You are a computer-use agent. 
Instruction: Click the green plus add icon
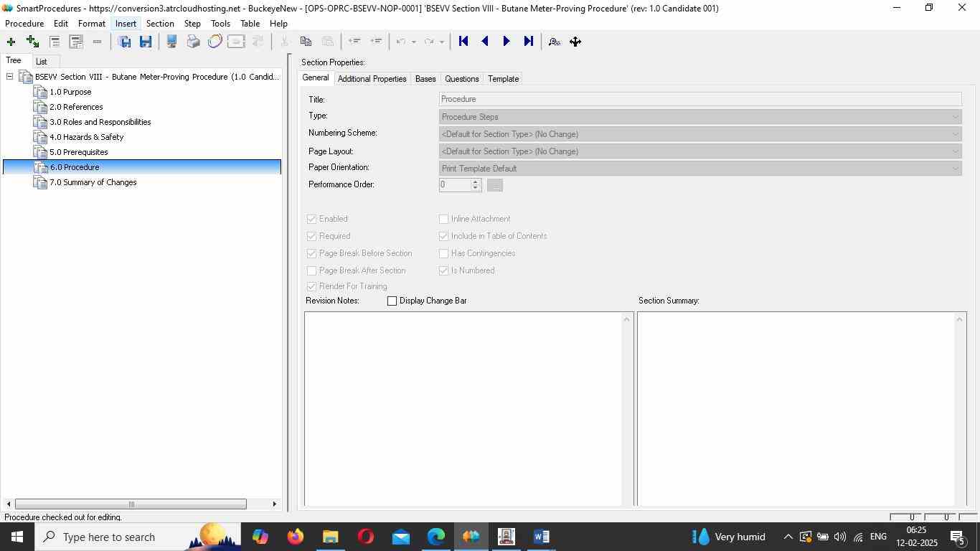(11, 42)
